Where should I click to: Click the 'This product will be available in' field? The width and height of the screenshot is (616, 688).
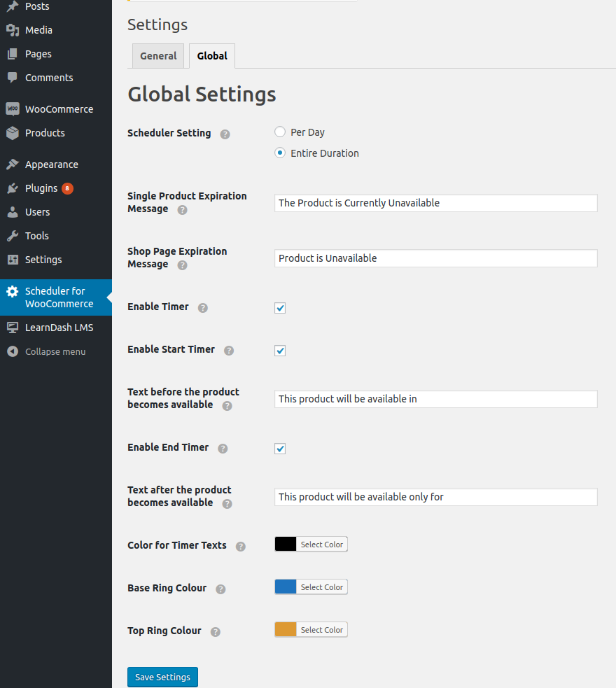pos(435,399)
